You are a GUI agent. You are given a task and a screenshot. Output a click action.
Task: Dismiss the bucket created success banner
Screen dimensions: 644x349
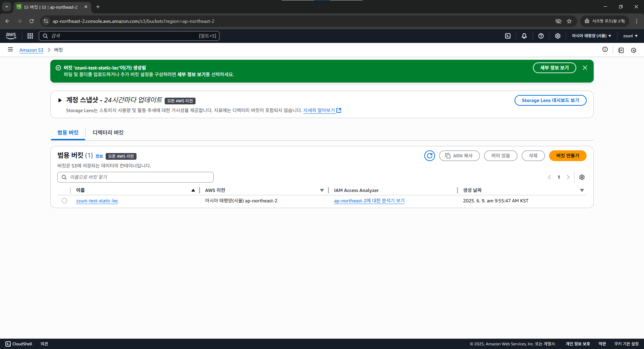(x=585, y=68)
